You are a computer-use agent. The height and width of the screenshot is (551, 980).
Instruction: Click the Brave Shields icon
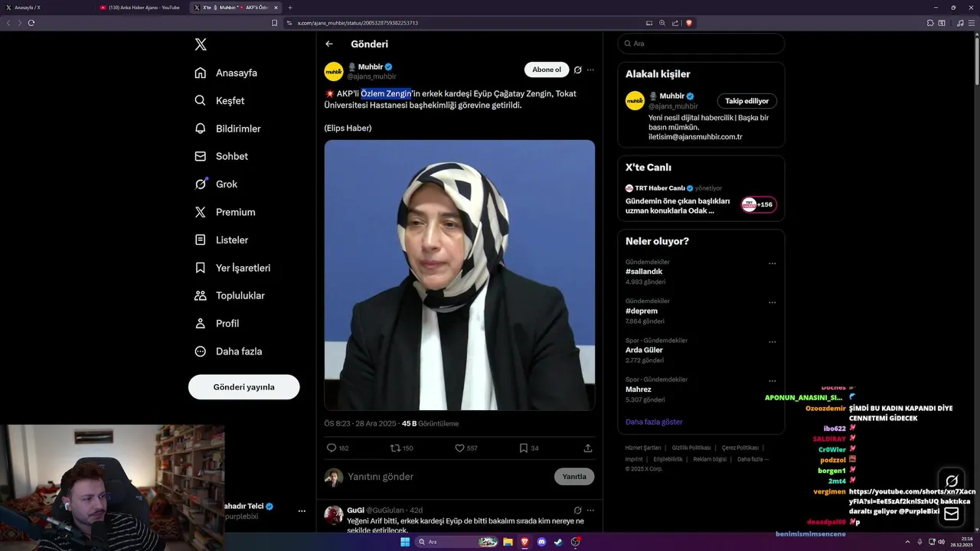[x=689, y=23]
